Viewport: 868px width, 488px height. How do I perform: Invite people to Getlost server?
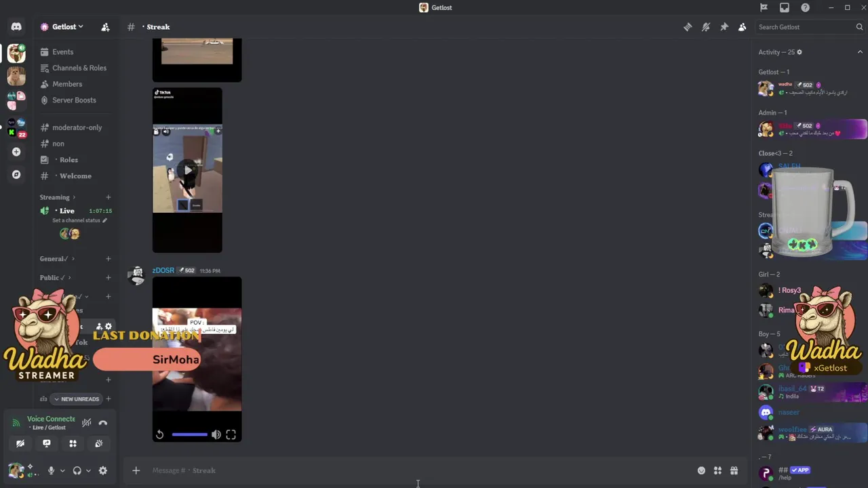click(x=105, y=27)
